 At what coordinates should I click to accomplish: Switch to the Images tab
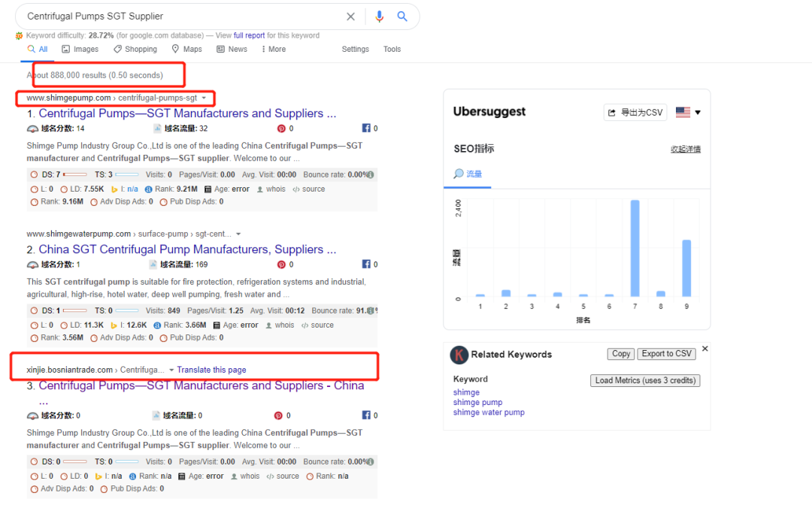[80, 49]
